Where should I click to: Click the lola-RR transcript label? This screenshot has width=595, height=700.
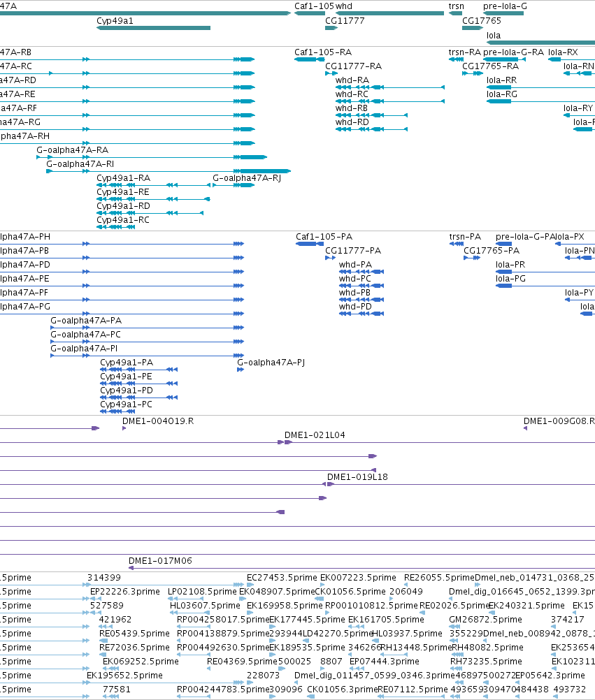tap(501, 80)
